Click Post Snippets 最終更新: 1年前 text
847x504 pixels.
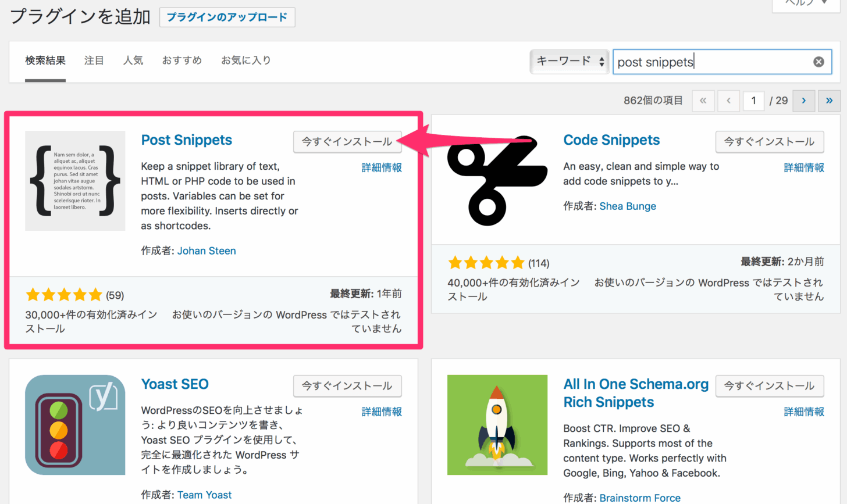pos(366,294)
